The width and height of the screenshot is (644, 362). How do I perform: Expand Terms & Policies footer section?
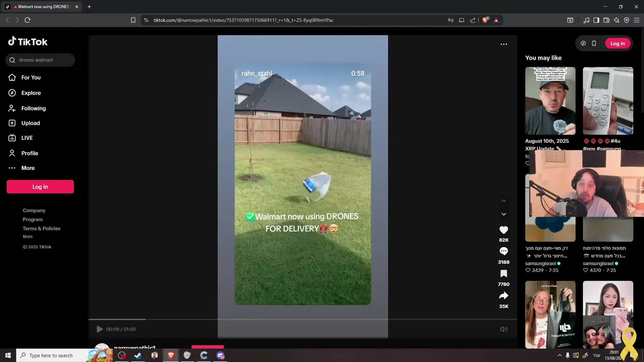coord(41,229)
